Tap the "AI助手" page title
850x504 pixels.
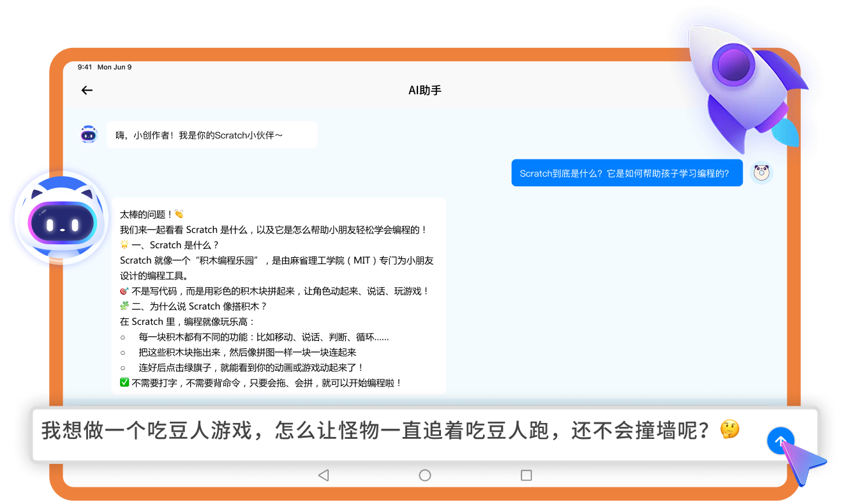coord(425,90)
